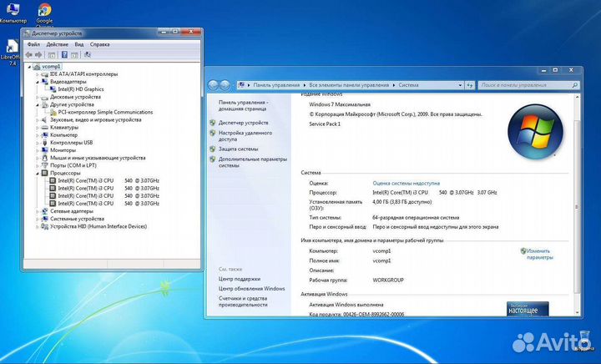Viewport: 601px width, 364px height.
Task: Toggle console tree button in Device Manager toolbar
Action: 52,55
